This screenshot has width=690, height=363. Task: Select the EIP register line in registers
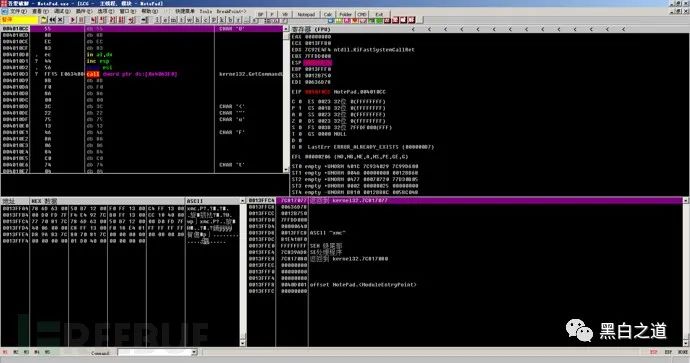338,92
